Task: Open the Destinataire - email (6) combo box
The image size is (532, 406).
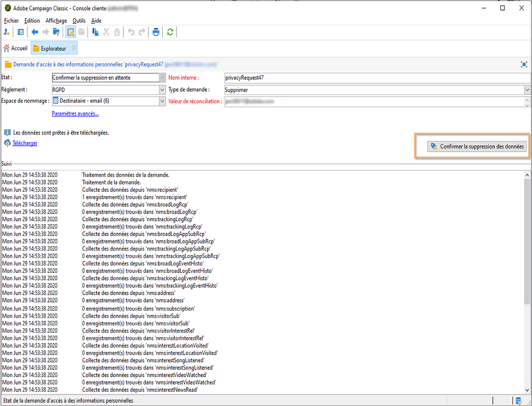Action: click(109, 101)
